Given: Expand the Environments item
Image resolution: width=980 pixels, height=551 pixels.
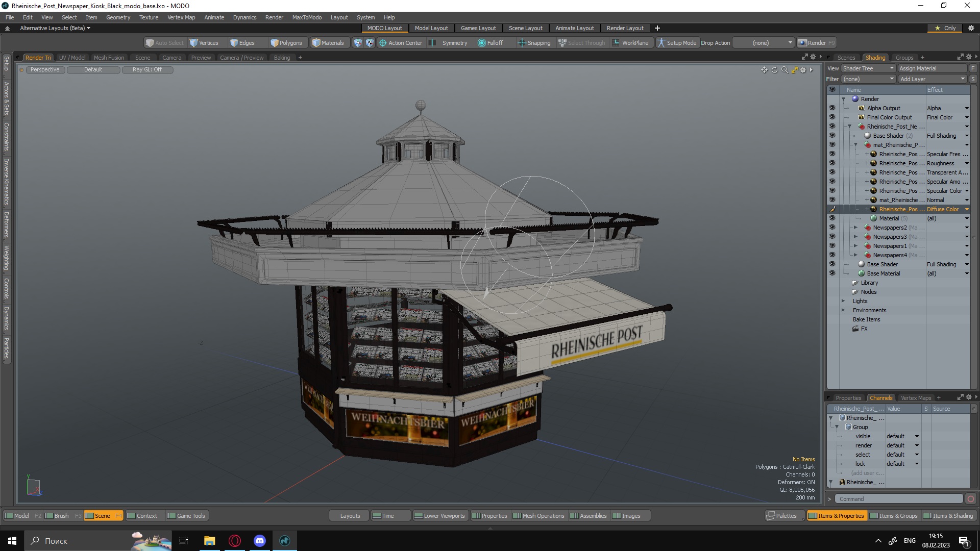Looking at the screenshot, I should tap(844, 310).
